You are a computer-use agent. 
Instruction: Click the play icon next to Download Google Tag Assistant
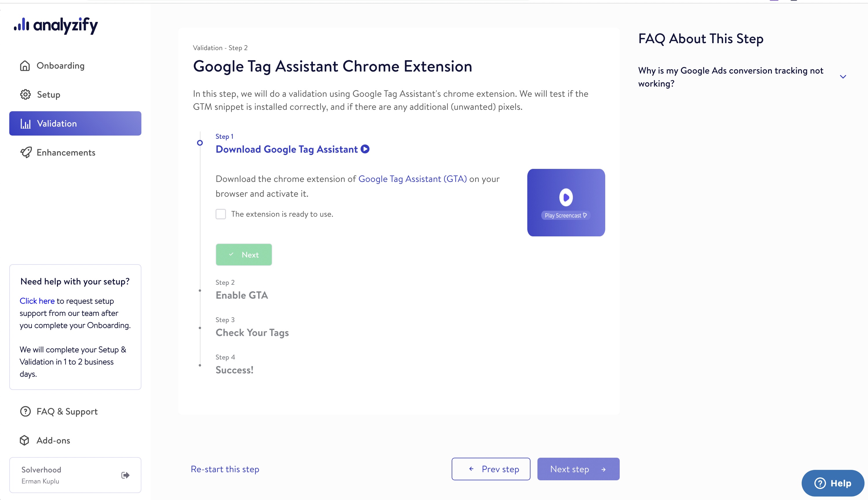point(365,149)
